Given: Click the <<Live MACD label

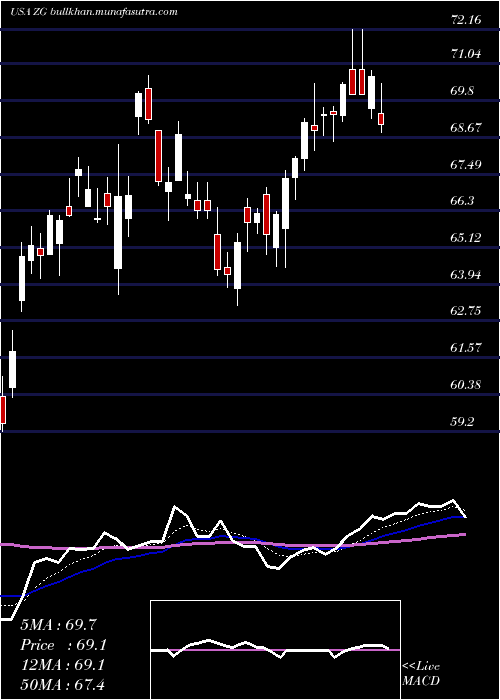Looking at the screenshot, I should 421,674.
